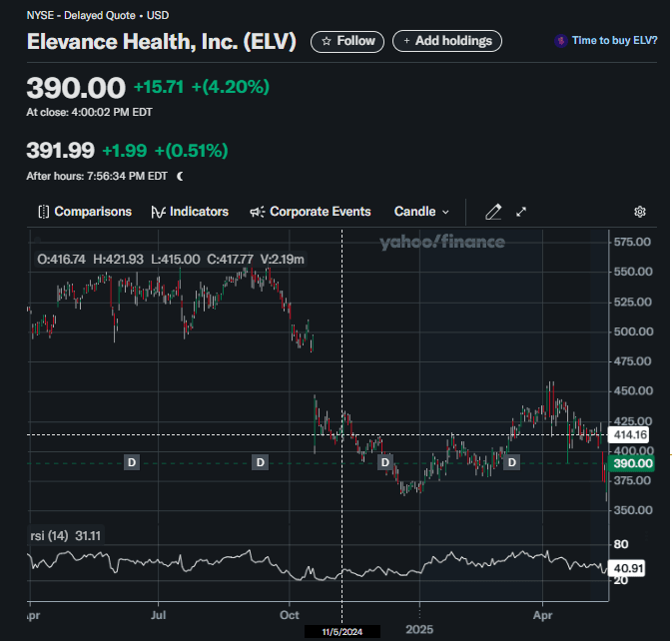Click the Comparisons icon in chart toolbar

[43, 212]
